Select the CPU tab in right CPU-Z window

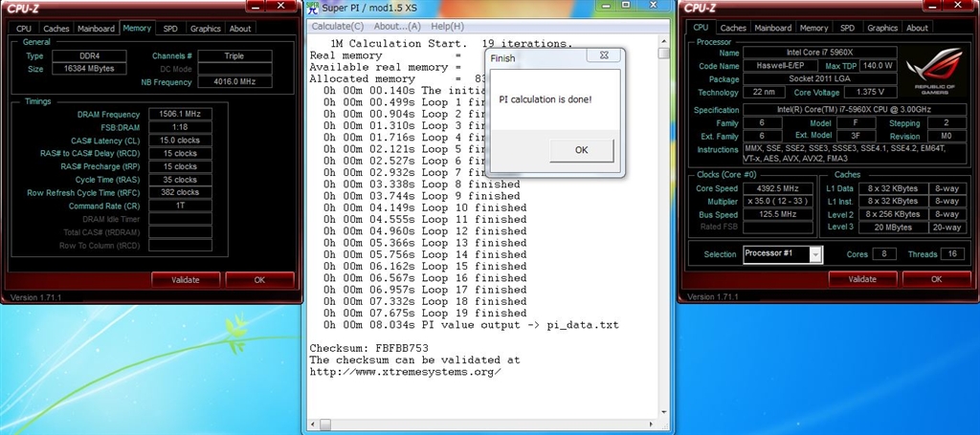(701, 28)
